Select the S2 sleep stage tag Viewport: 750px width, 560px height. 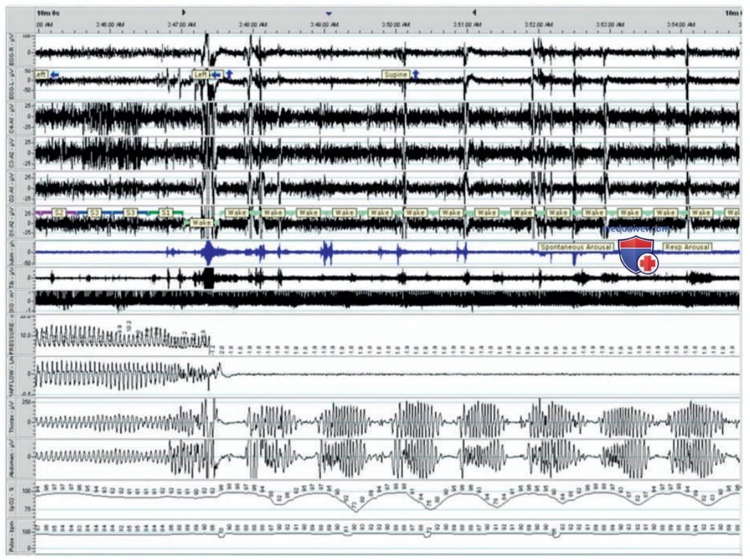(59, 212)
